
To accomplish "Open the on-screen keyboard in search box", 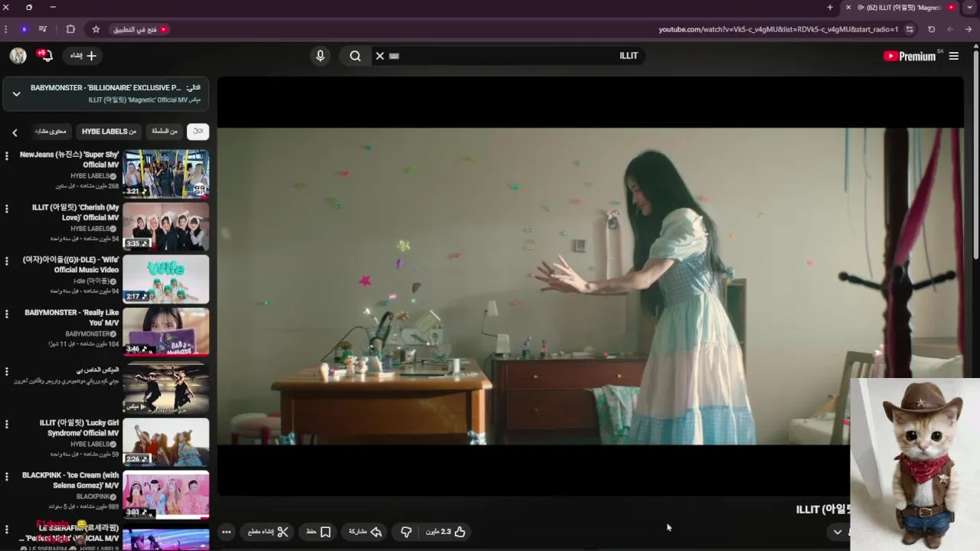I will tap(394, 56).
